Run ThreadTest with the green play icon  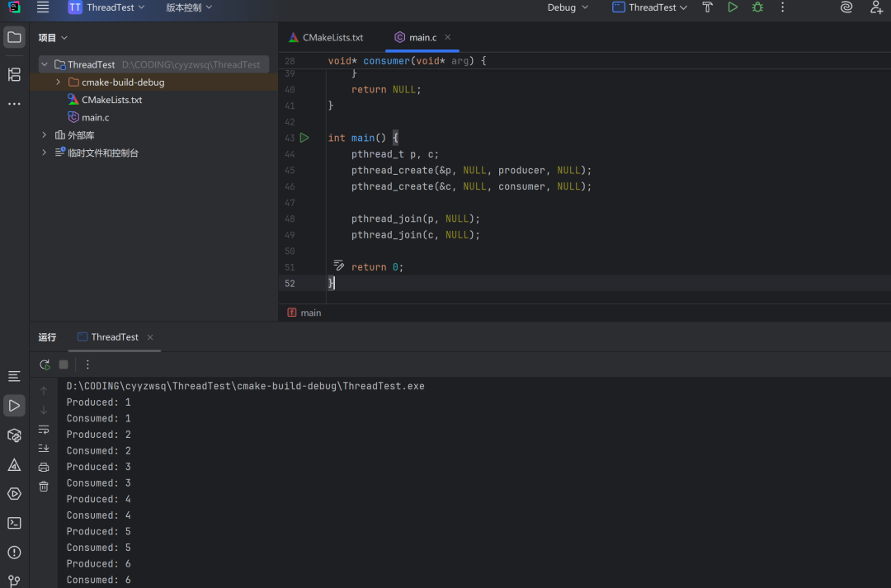[733, 7]
